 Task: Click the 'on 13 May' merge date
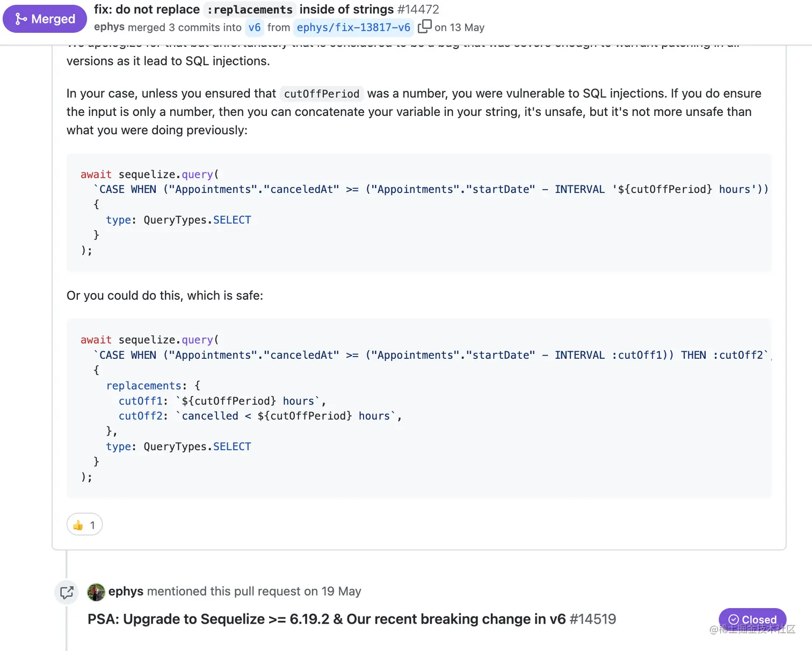click(x=460, y=27)
